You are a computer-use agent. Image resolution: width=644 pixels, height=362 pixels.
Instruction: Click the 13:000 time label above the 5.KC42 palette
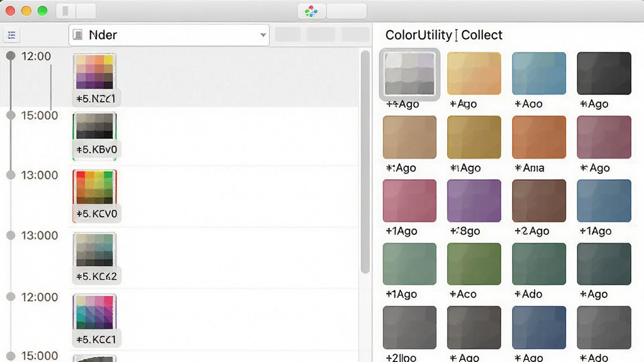tap(40, 235)
